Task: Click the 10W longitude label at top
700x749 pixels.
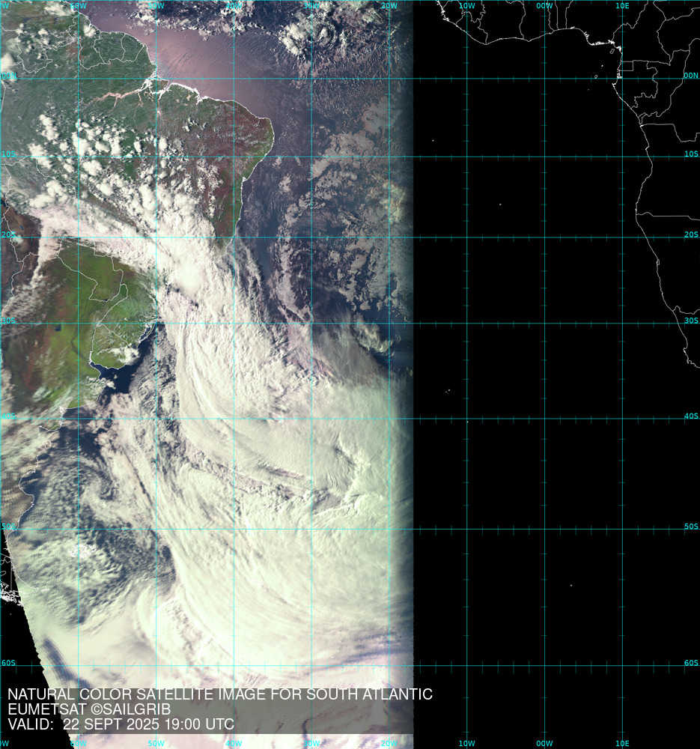Action: (466, 6)
